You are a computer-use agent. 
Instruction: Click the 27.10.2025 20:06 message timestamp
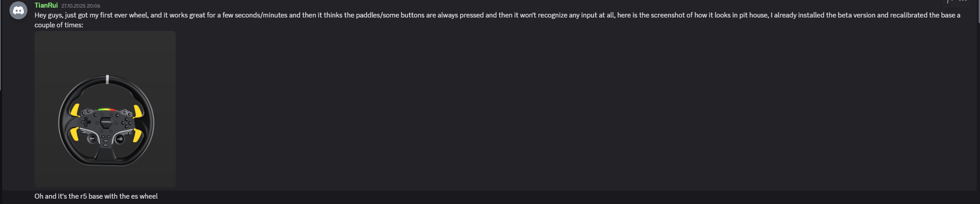[81, 6]
